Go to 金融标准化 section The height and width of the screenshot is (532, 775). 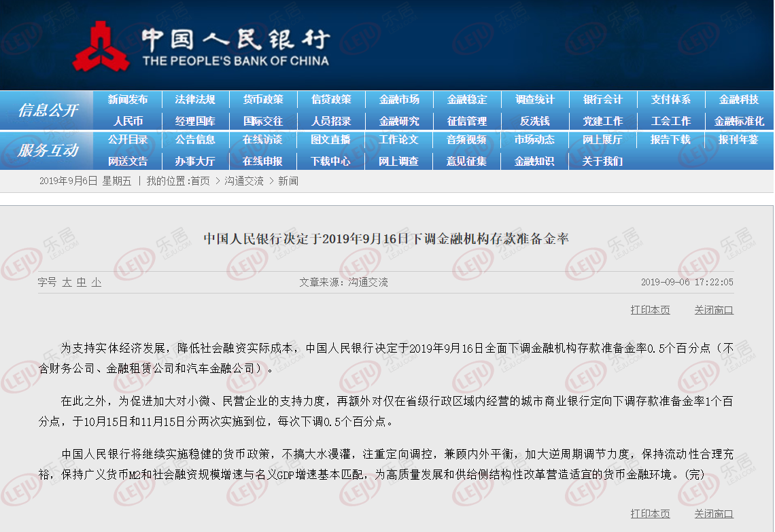coord(739,121)
